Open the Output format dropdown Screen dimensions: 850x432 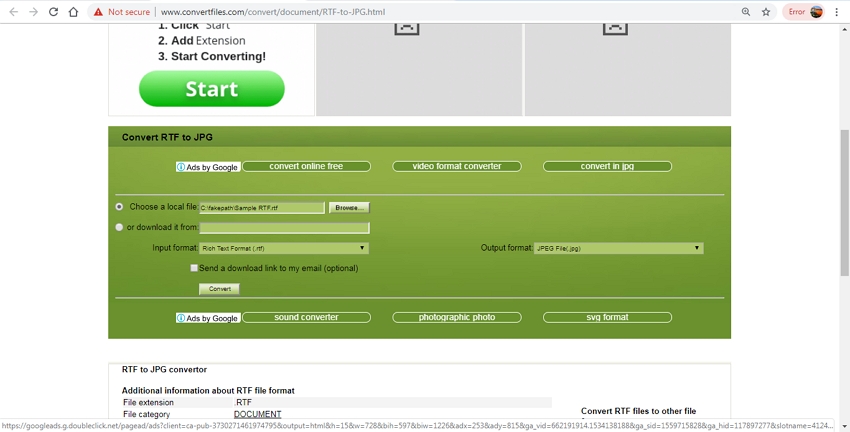(618, 248)
